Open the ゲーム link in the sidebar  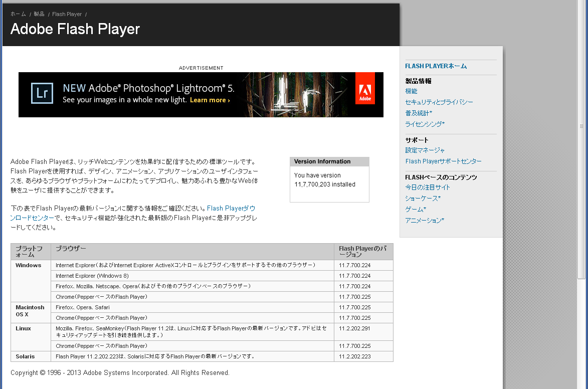[x=415, y=209]
